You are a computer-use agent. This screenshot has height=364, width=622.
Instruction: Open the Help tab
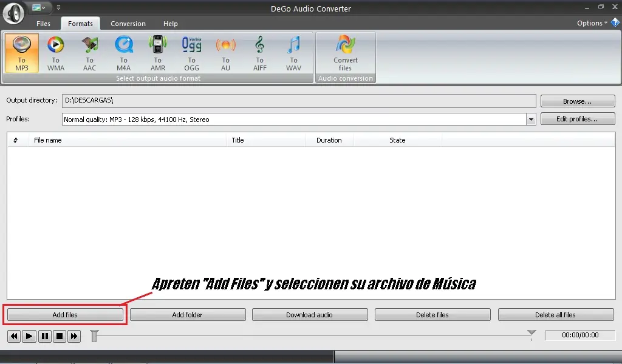point(171,24)
